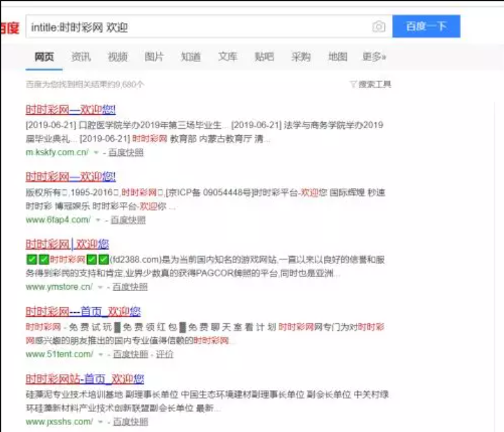
Task: Expand dropdown arrow beside www.51tent.com
Action: 100,355
